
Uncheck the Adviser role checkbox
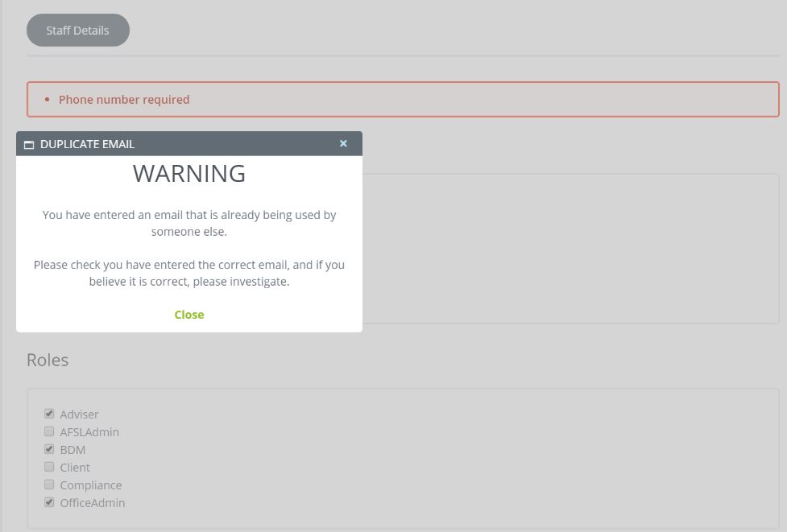pos(49,414)
